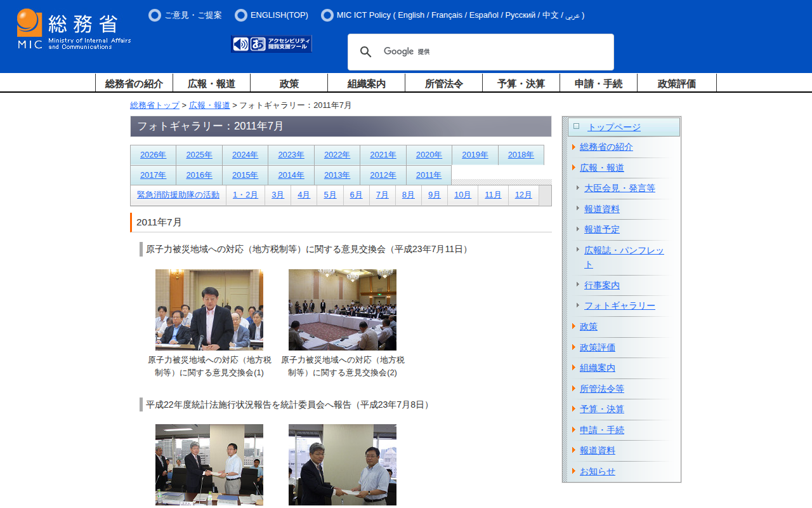Click the circle icon beside ご意見・ご提案
812x508 pixels.
pos(155,15)
